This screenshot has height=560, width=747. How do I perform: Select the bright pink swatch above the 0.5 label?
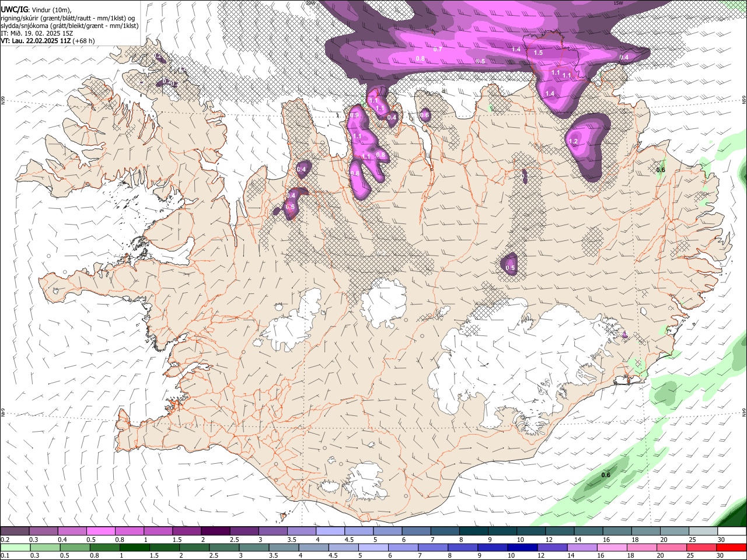click(100, 531)
